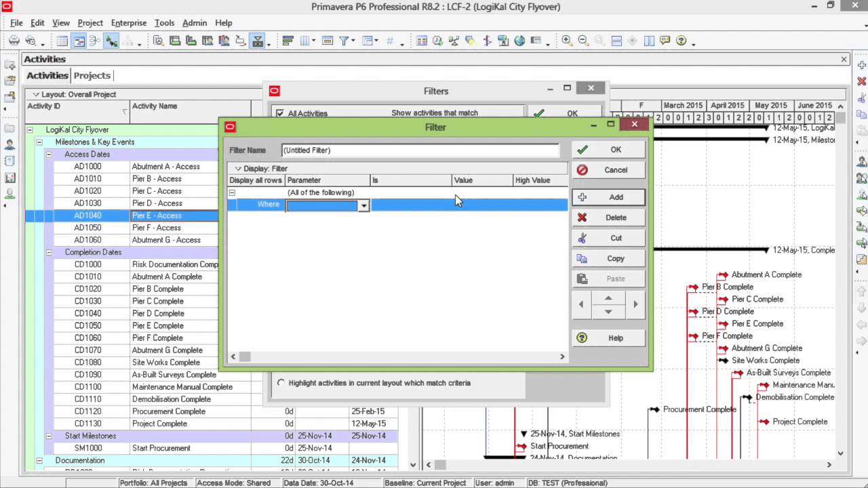Click the globe icon in the toolbar

[x=519, y=41]
